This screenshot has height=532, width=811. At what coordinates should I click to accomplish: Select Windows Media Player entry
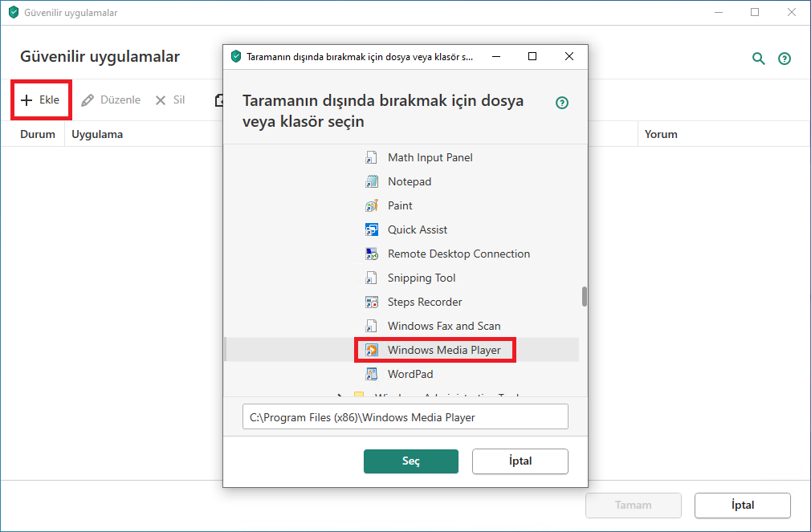pyautogui.click(x=444, y=350)
